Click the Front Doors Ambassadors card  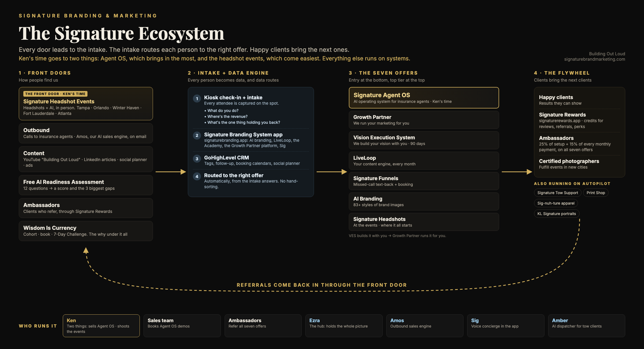click(86, 208)
